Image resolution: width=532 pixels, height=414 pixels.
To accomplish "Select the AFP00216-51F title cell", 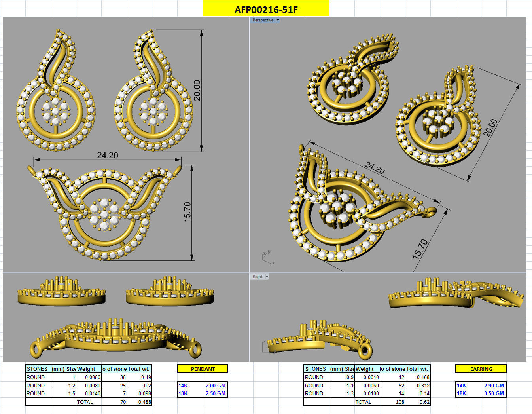I will [266, 9].
